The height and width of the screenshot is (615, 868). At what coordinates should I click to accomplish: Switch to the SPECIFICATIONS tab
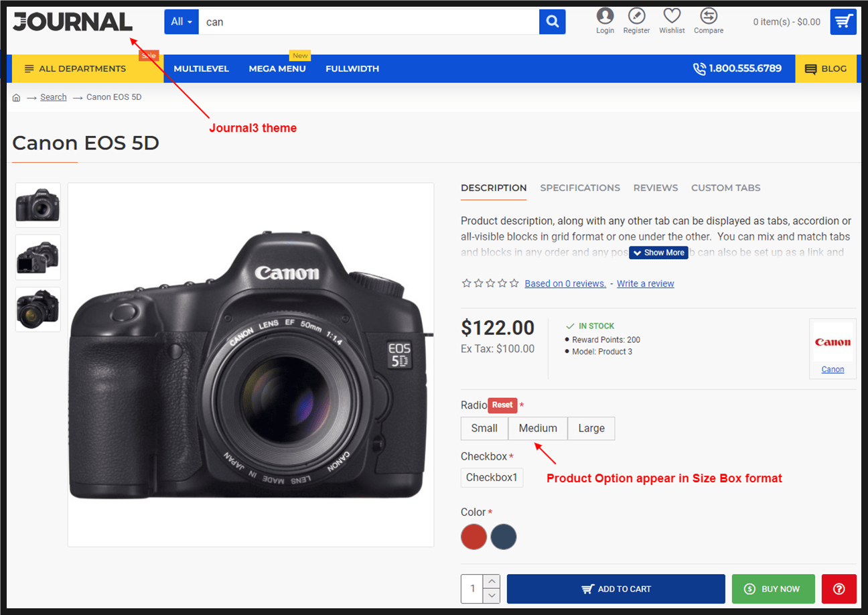(580, 188)
